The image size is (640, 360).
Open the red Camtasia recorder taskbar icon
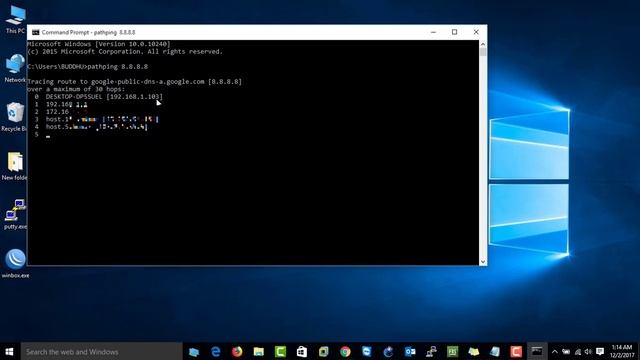[x=516, y=351]
